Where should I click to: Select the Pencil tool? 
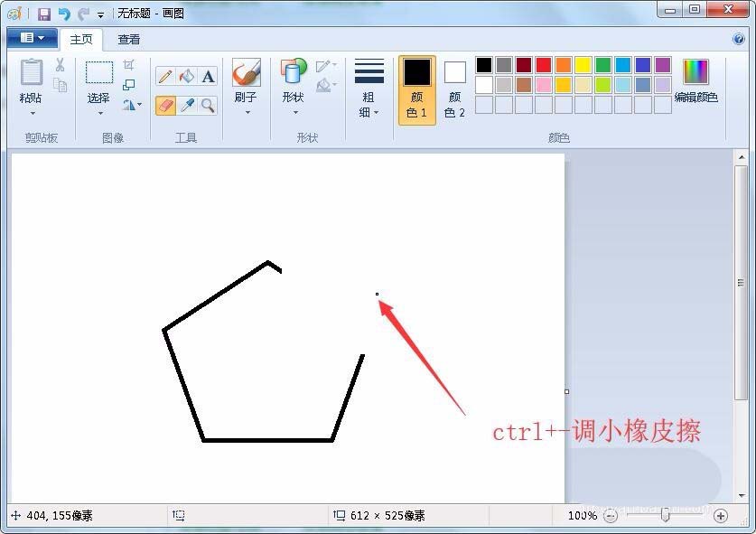(163, 75)
